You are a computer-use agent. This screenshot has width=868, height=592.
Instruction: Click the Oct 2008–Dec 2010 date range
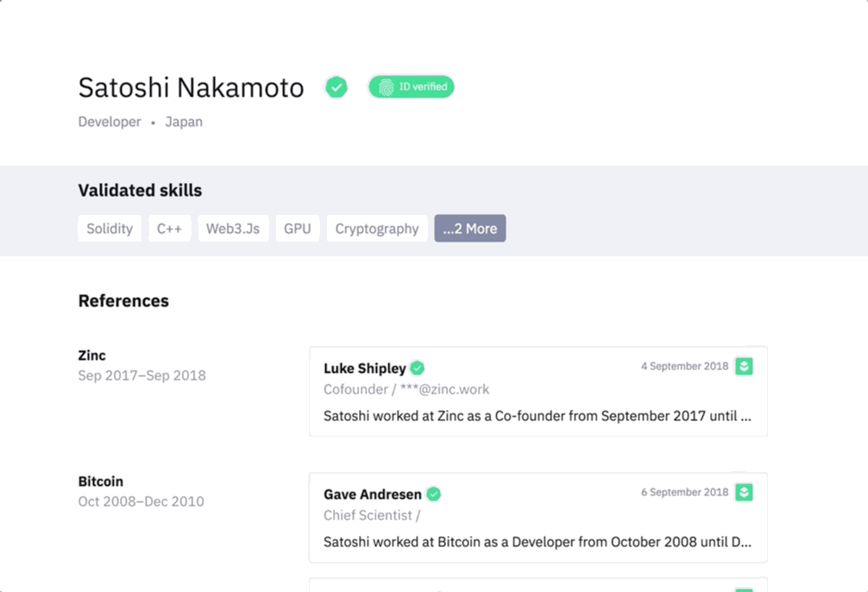(x=142, y=501)
